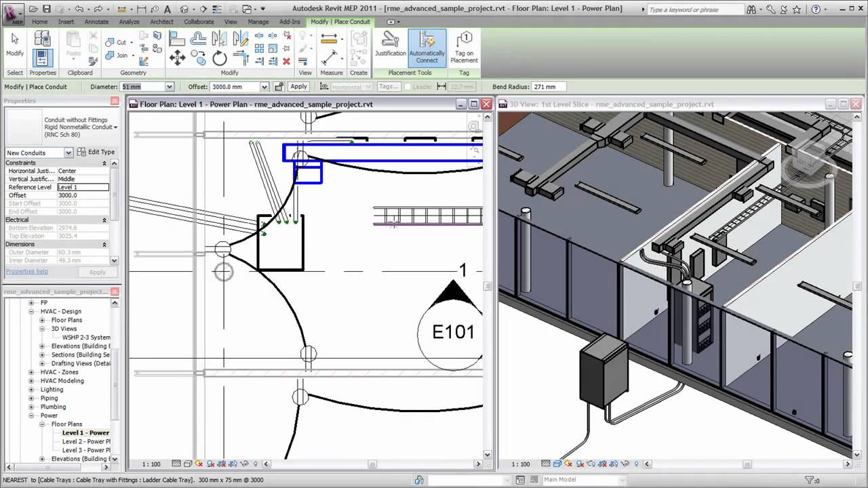
Task: Click the Open folder icon in quick access toolbar
Action: 33,9
